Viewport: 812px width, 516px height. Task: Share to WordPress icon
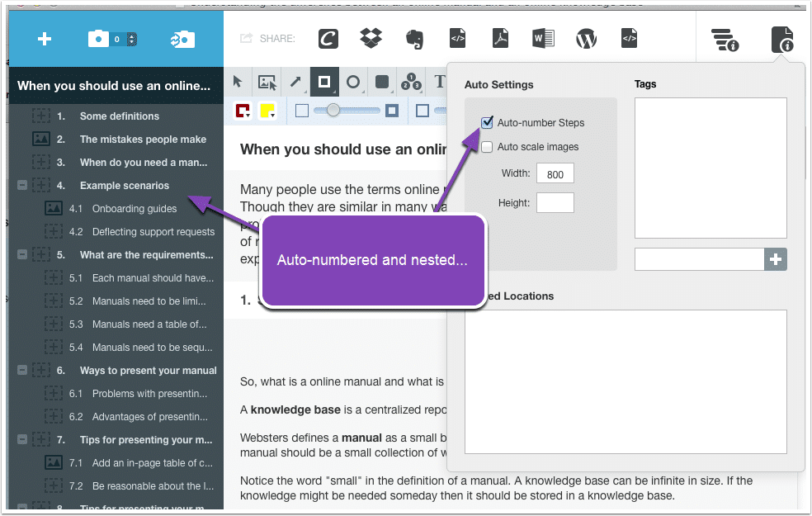pos(586,38)
